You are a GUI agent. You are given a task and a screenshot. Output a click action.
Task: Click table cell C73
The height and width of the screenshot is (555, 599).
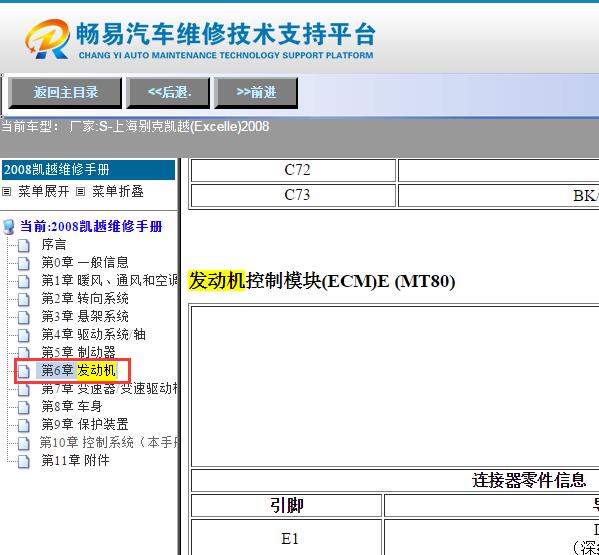tap(293, 196)
